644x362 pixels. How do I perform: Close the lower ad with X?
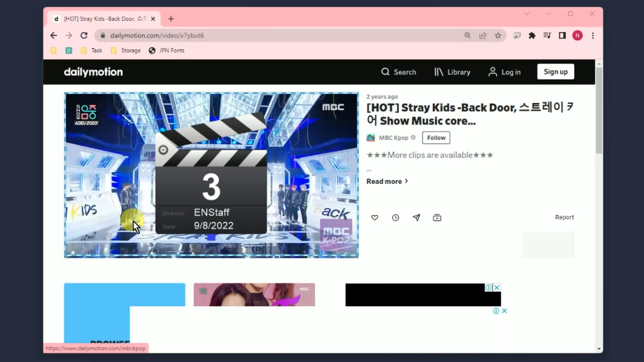(505, 311)
